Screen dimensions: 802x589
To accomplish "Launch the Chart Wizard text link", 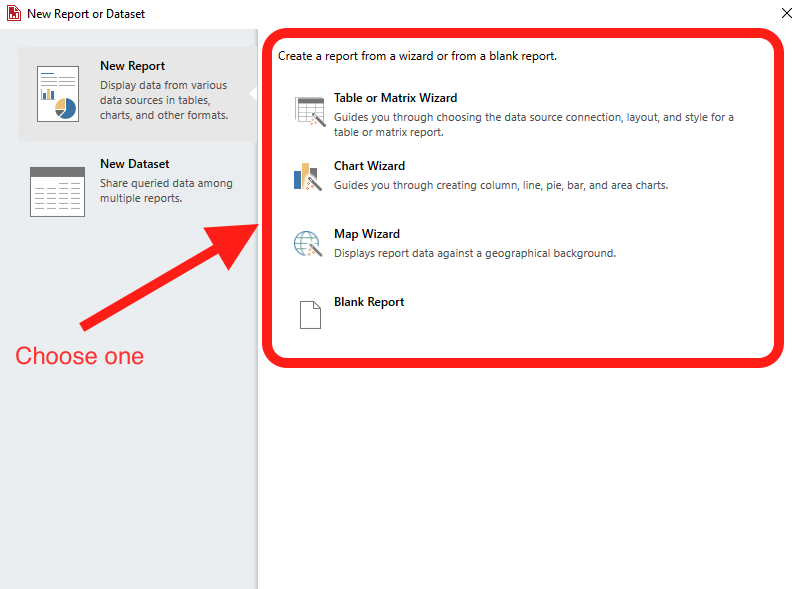I will [x=369, y=166].
